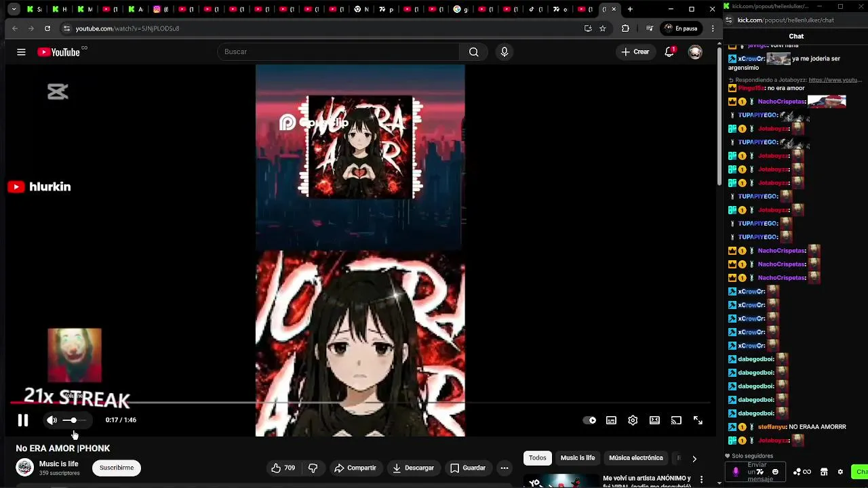Screen dimensions: 868x488
Task: Expand the tab search dropdown arrow
Action: [14, 9]
